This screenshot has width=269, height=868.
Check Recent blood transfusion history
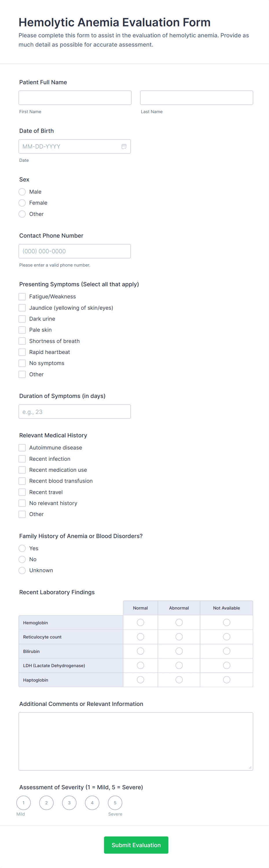pyautogui.click(x=22, y=481)
